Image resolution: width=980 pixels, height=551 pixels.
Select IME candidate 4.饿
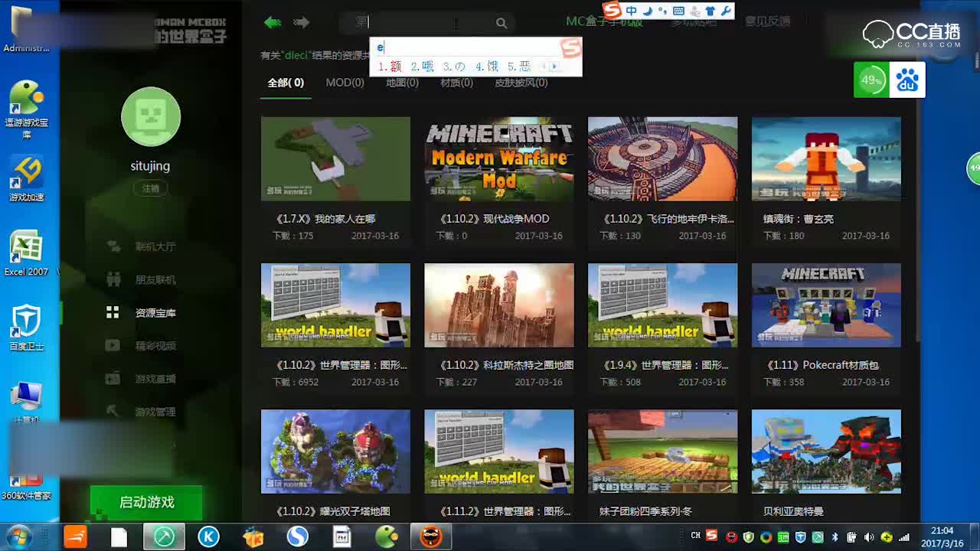click(487, 67)
